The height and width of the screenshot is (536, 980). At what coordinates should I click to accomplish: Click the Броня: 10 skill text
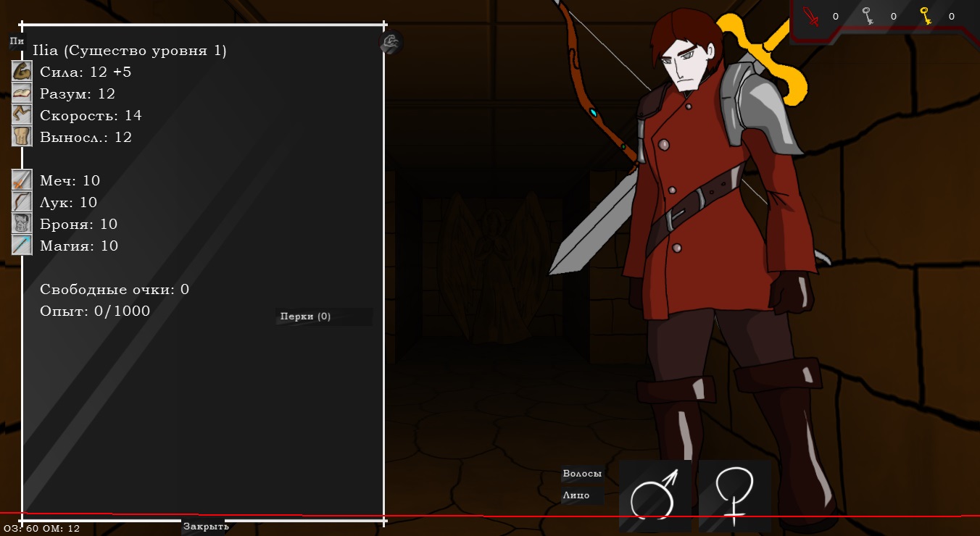[x=78, y=224]
